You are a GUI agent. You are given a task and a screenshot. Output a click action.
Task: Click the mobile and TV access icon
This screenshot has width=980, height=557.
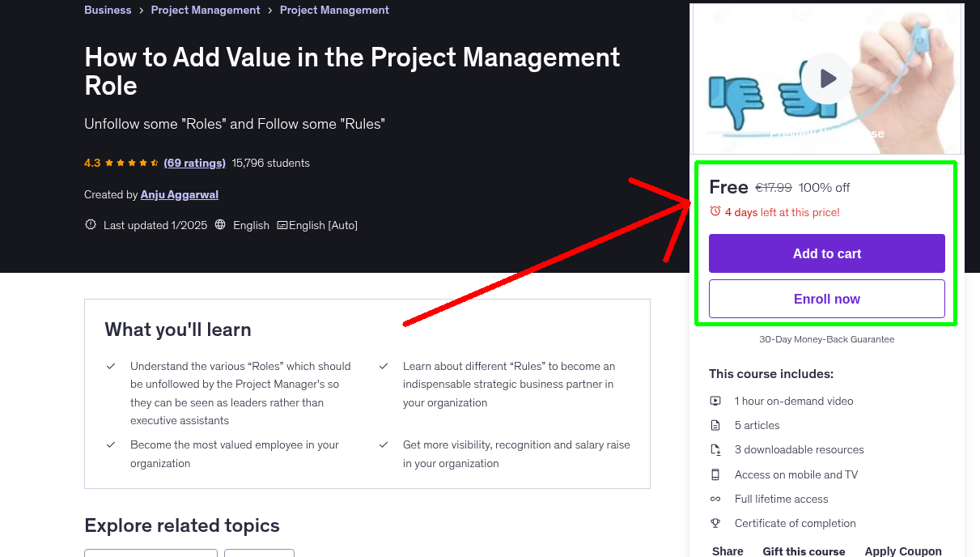coord(715,474)
